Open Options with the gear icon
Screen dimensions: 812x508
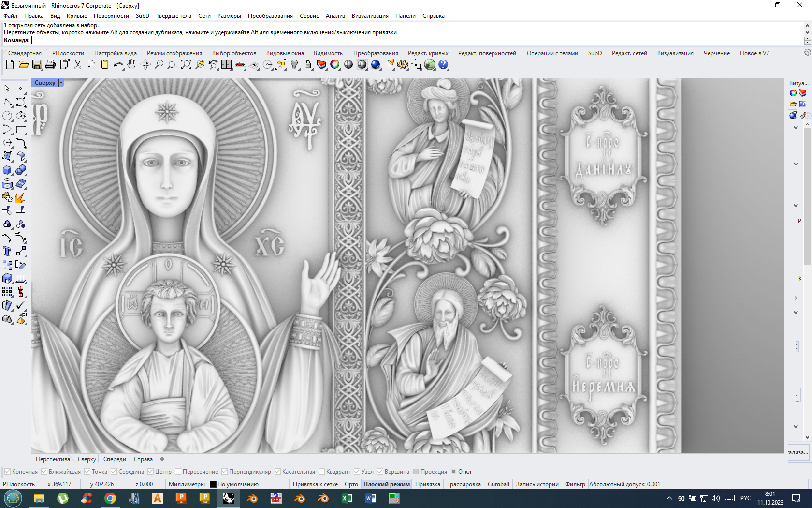(403, 64)
